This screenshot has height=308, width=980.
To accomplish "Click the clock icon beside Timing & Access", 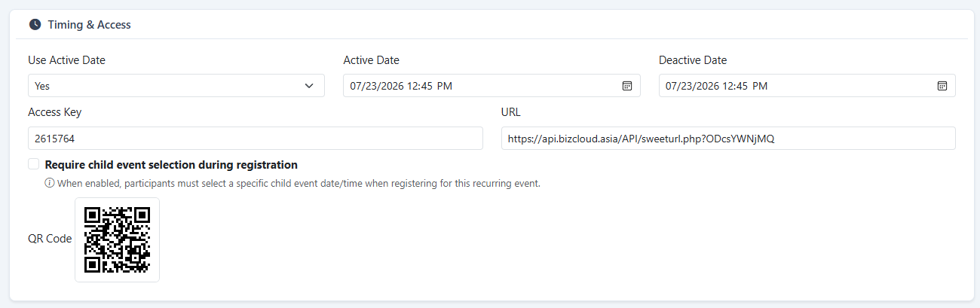I will coord(35,25).
